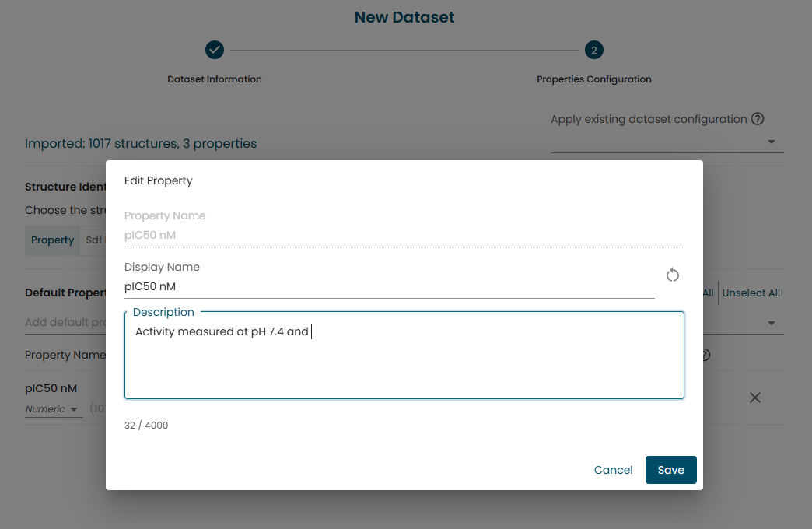Select step 2 Properties Configuration circle

click(594, 51)
